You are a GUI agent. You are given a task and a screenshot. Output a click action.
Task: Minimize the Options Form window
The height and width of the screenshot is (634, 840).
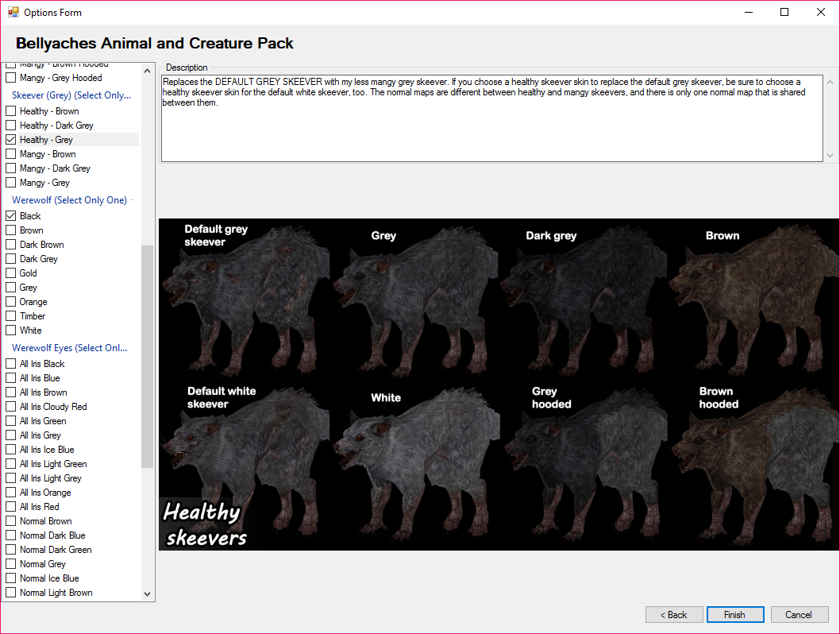(x=749, y=12)
